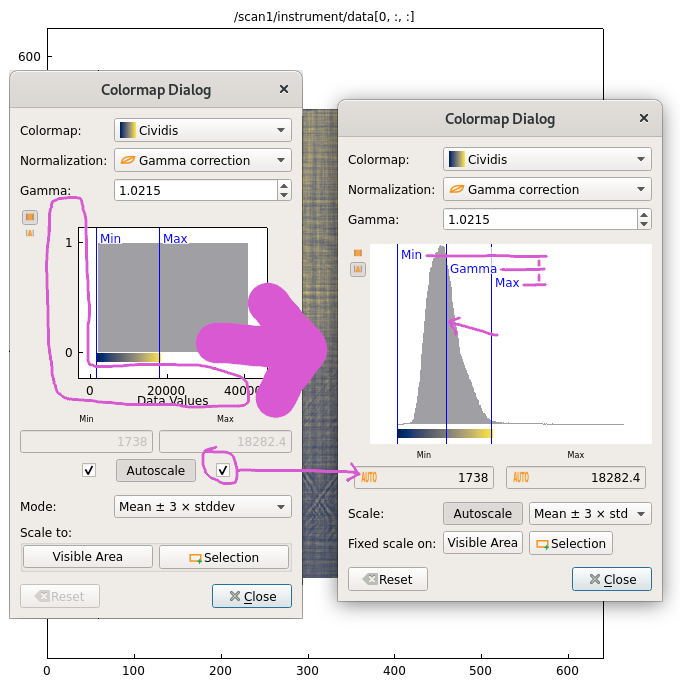The image size is (680, 697).
Task: Click Min value field 1738 in right dialog
Action: tap(424, 477)
